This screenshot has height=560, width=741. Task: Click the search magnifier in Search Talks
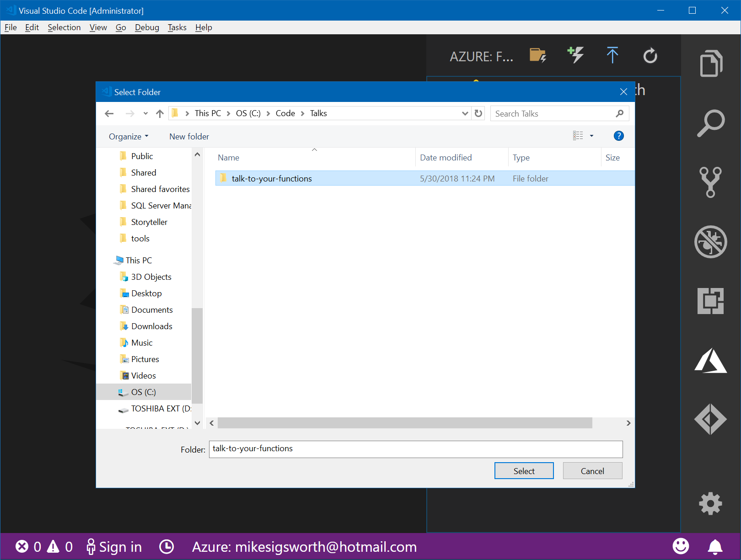pyautogui.click(x=620, y=113)
